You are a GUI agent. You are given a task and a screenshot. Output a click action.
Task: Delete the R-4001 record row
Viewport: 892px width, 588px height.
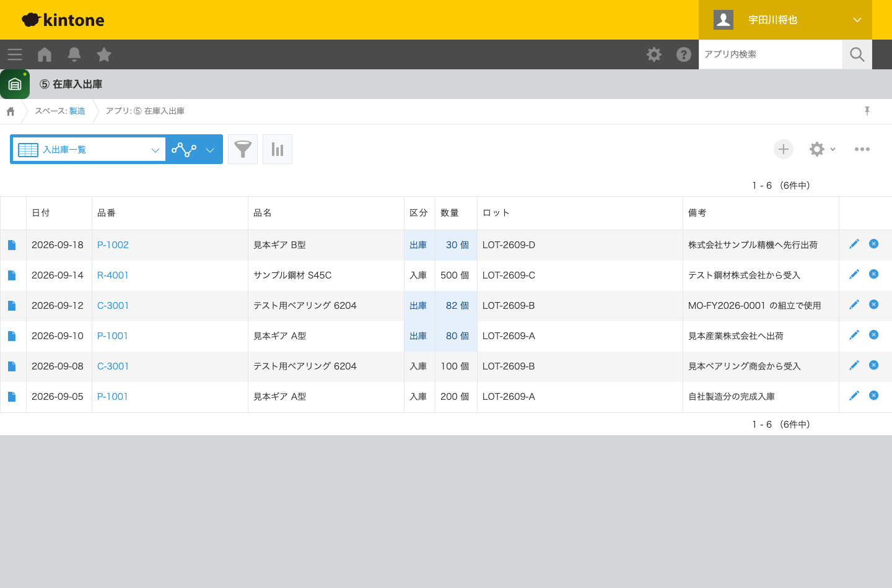tap(874, 274)
